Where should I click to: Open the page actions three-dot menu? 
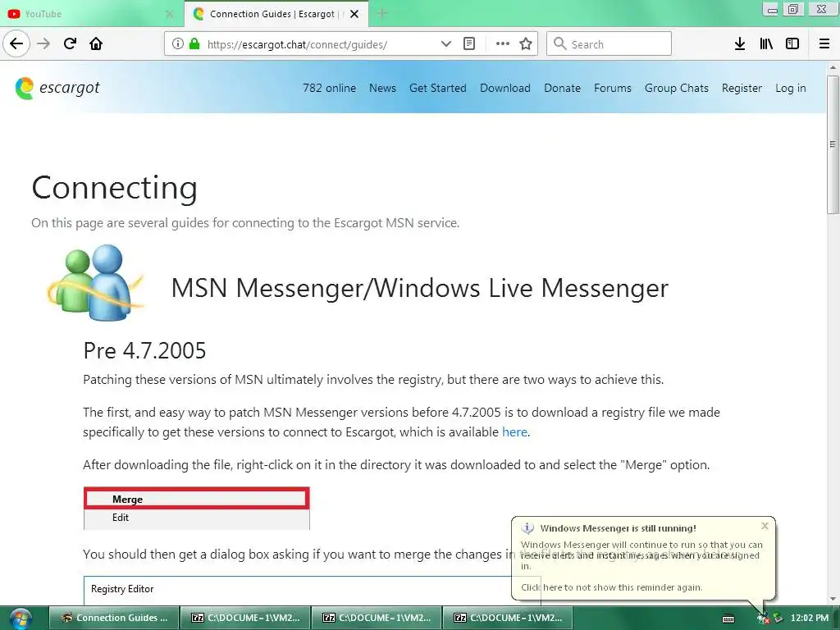point(503,43)
